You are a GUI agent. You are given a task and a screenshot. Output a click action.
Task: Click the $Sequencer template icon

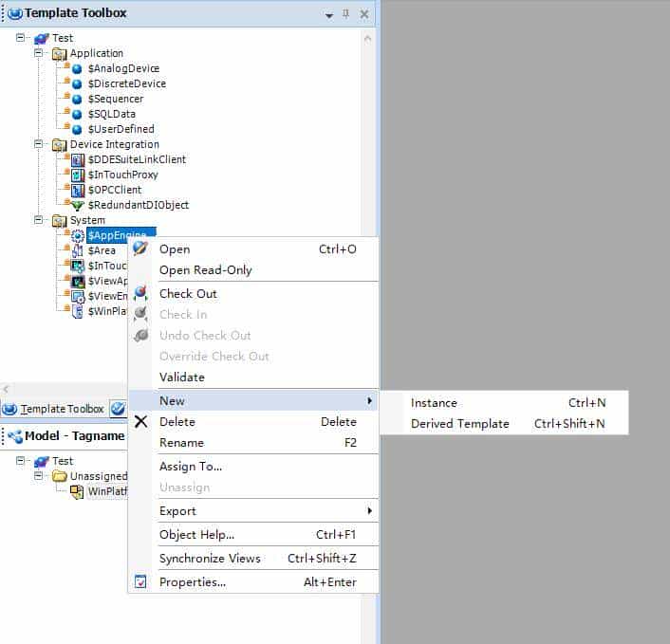[x=77, y=99]
